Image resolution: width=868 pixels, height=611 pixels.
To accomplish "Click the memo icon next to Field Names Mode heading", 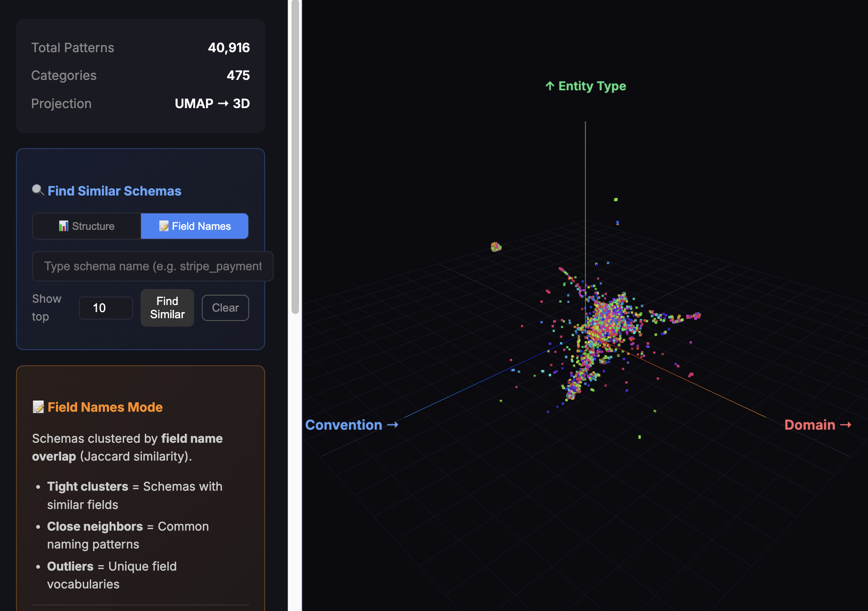I will point(38,407).
